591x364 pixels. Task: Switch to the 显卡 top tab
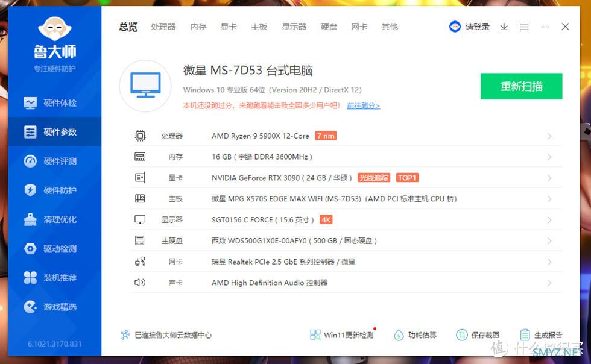coord(229,27)
